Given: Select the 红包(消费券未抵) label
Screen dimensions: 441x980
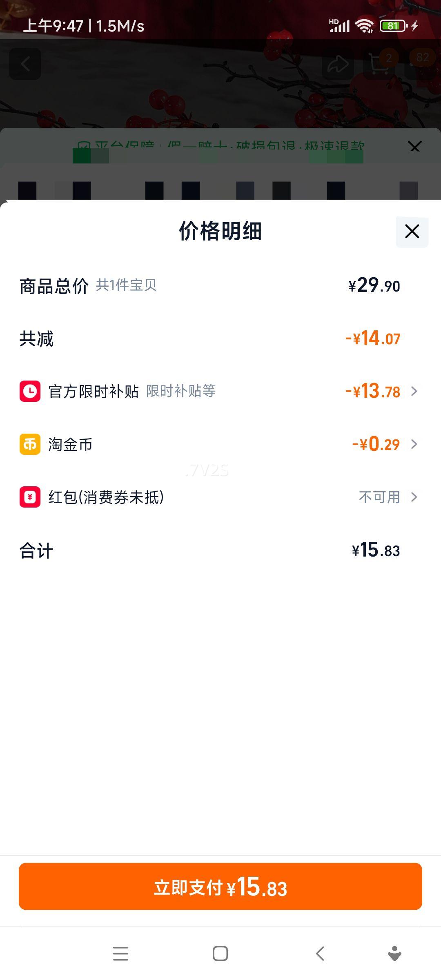Looking at the screenshot, I should (x=106, y=497).
